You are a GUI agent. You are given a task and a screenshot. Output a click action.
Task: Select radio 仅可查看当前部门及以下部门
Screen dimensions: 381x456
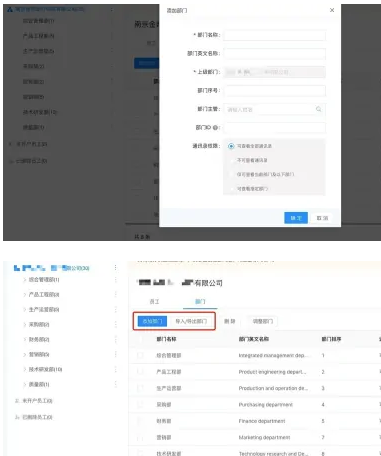pyautogui.click(x=231, y=174)
